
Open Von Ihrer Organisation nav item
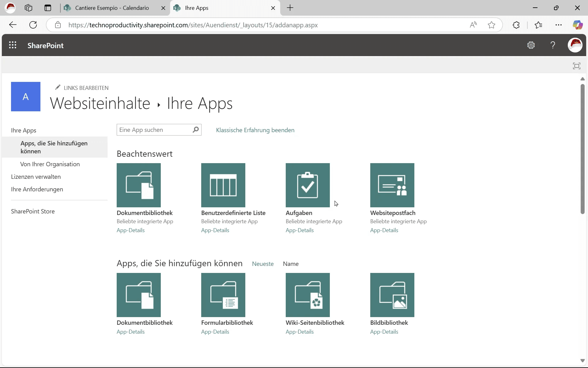tap(50, 164)
